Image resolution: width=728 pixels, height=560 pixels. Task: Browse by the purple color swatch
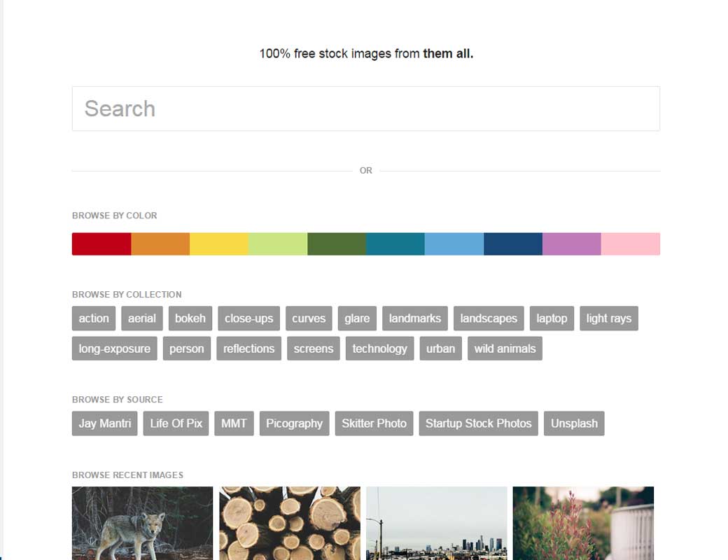(571, 244)
